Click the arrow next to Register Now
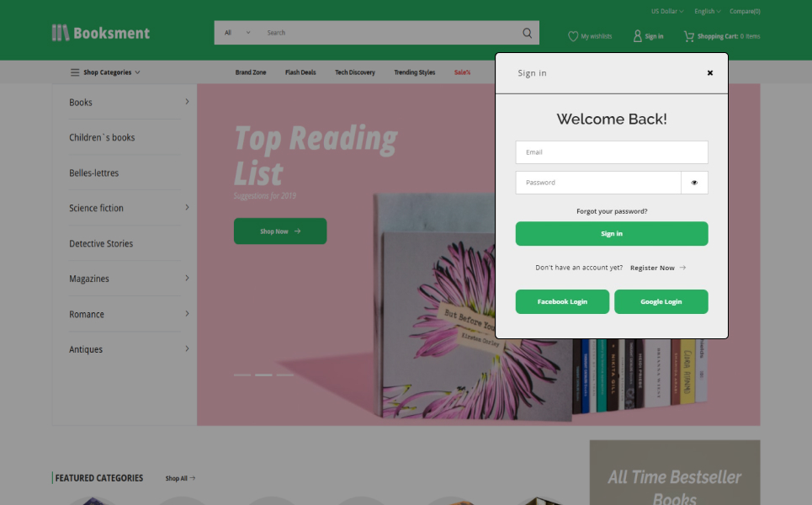The width and height of the screenshot is (812, 505). click(682, 268)
